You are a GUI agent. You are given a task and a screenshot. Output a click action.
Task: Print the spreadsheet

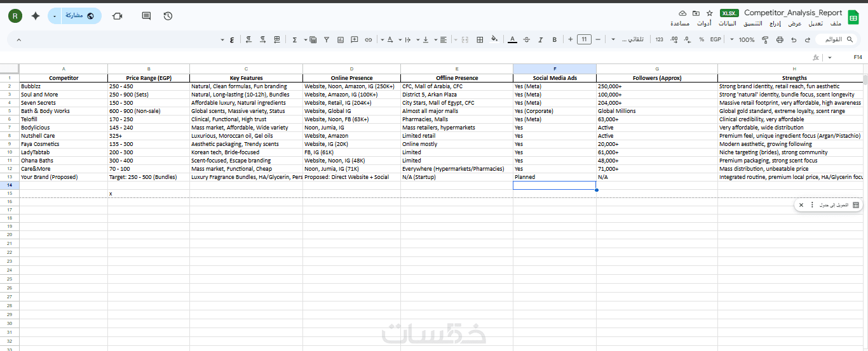coord(780,39)
